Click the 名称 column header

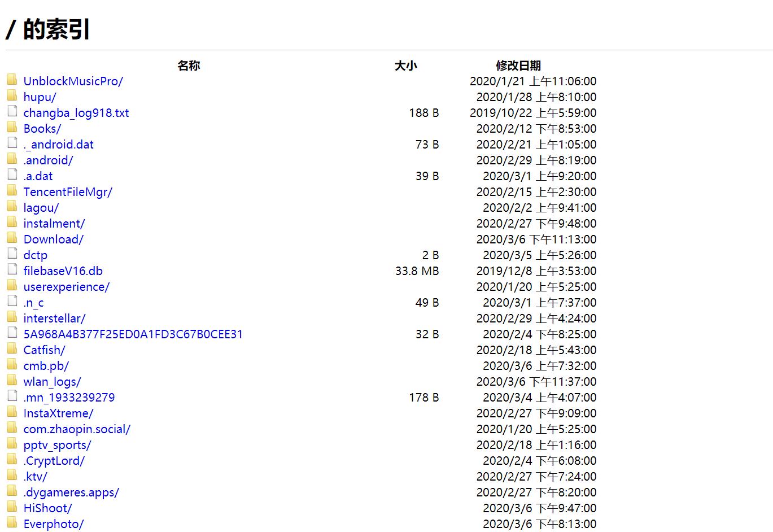click(x=189, y=66)
